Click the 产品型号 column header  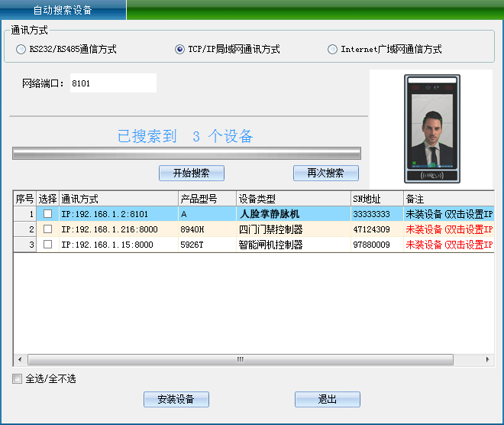[x=207, y=199]
